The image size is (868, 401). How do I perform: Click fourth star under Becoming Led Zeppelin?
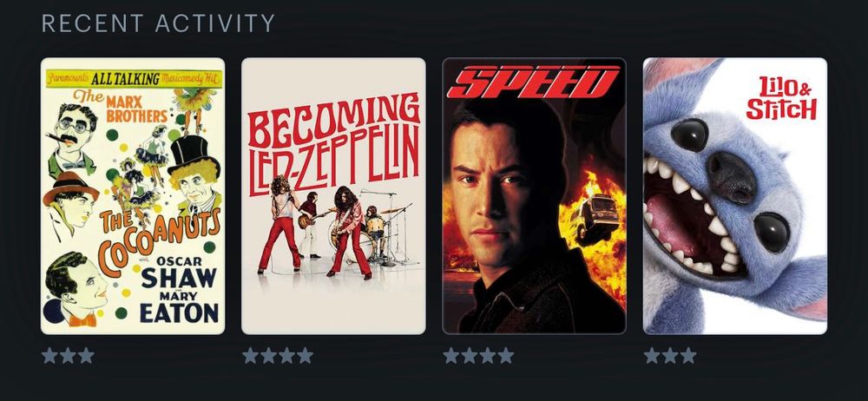[x=305, y=356]
